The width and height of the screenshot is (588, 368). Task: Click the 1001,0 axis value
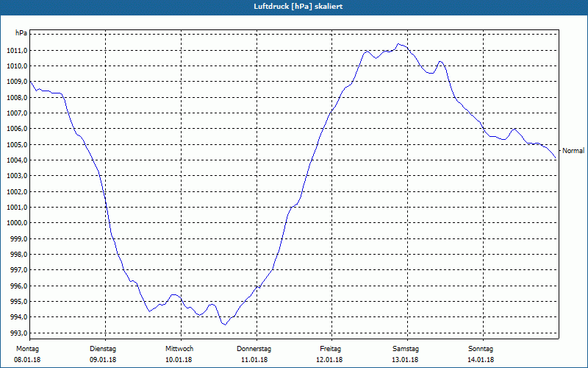pyautogui.click(x=17, y=208)
